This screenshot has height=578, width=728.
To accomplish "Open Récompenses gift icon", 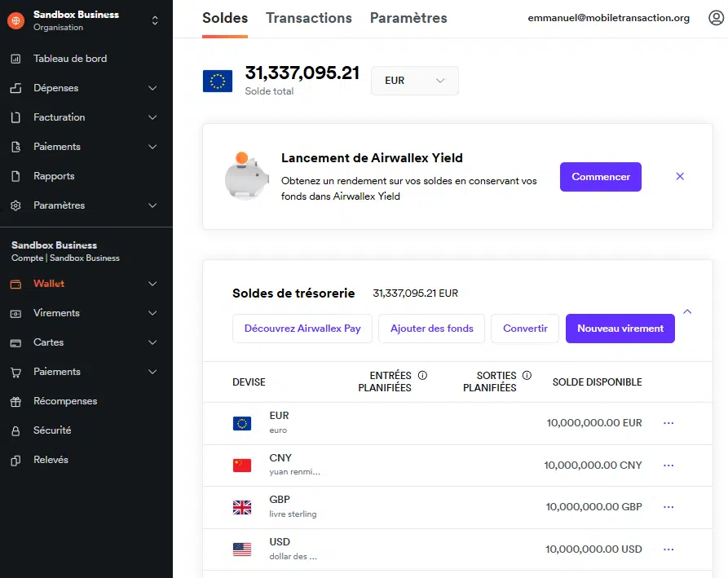I will (15, 401).
